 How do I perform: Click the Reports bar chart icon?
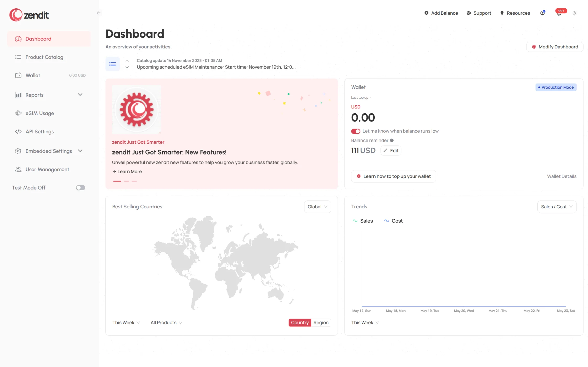point(18,95)
